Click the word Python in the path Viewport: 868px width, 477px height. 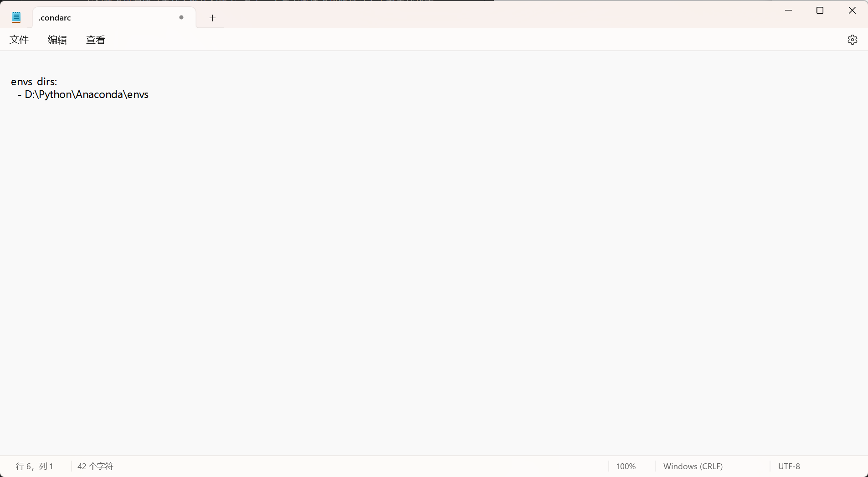[56, 94]
